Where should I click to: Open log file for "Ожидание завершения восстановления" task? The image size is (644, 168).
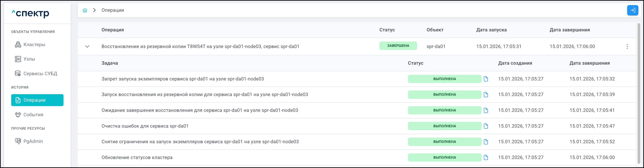[486, 110]
